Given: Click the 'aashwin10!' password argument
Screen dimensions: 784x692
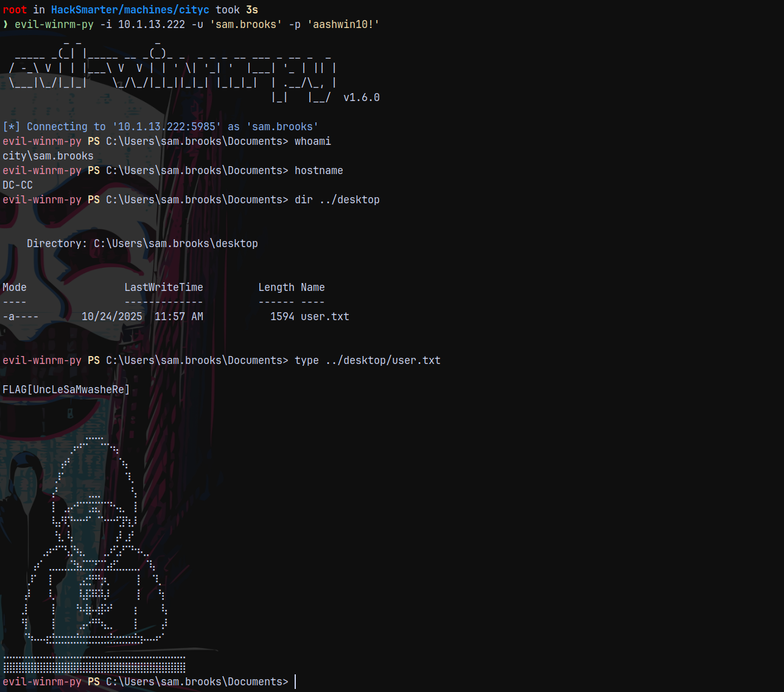Looking at the screenshot, I should click(x=343, y=24).
